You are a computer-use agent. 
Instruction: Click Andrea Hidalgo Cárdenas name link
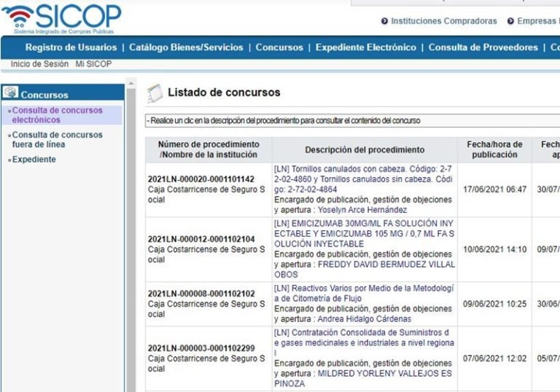(x=365, y=319)
